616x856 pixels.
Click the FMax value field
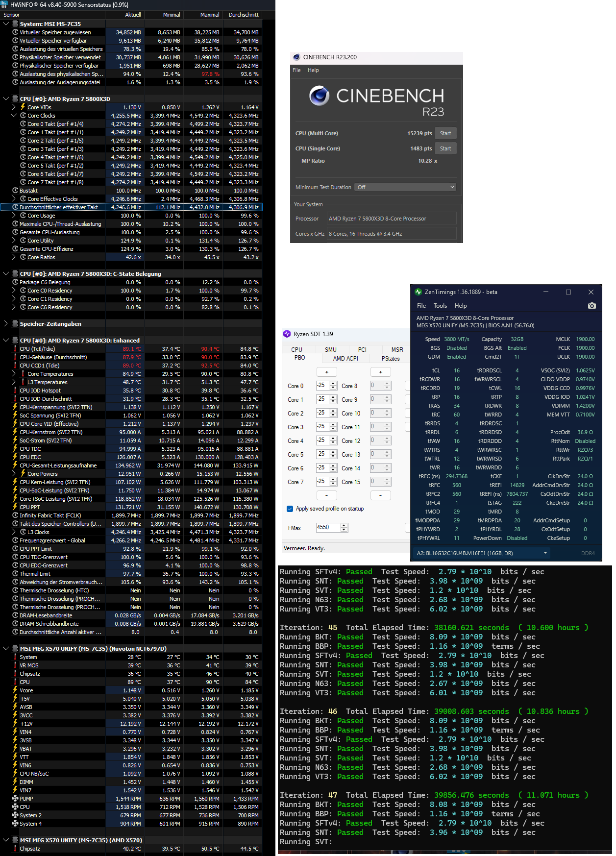point(328,528)
